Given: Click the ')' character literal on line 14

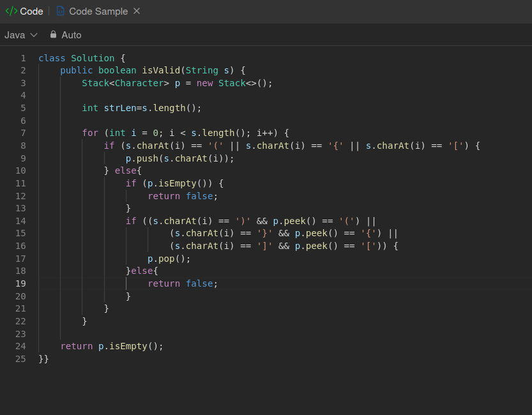Looking at the screenshot, I should pos(243,221).
